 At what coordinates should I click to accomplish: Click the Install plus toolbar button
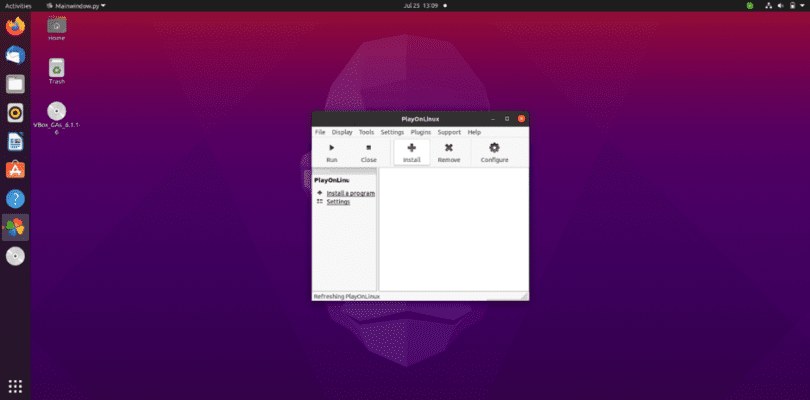(x=412, y=153)
